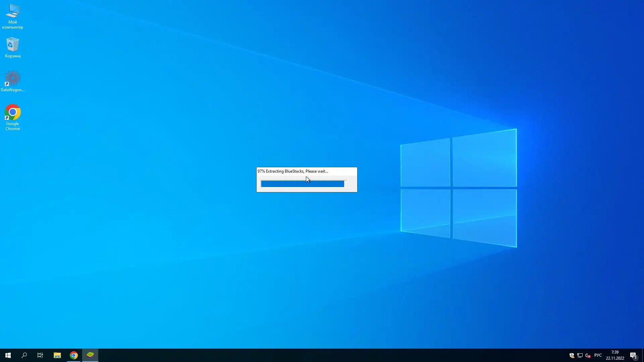Open taskbar search magnifier
Viewport: 644px width, 362px height.
click(24, 355)
